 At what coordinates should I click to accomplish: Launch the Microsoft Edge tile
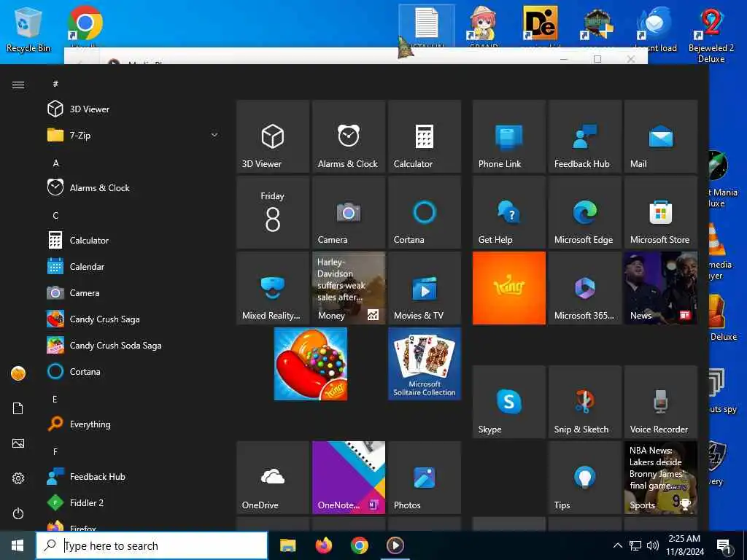(x=585, y=212)
